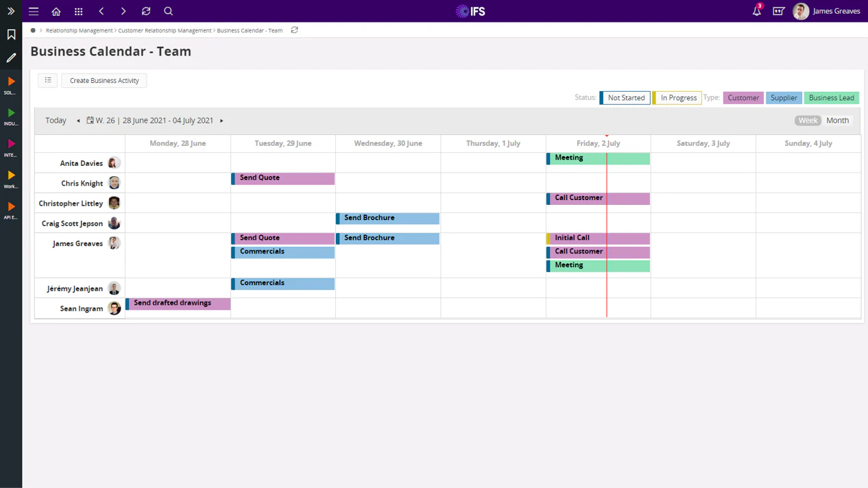Screen dimensions: 868x488
Task: Click the refresh icon in the top toolbar
Action: [145, 11]
